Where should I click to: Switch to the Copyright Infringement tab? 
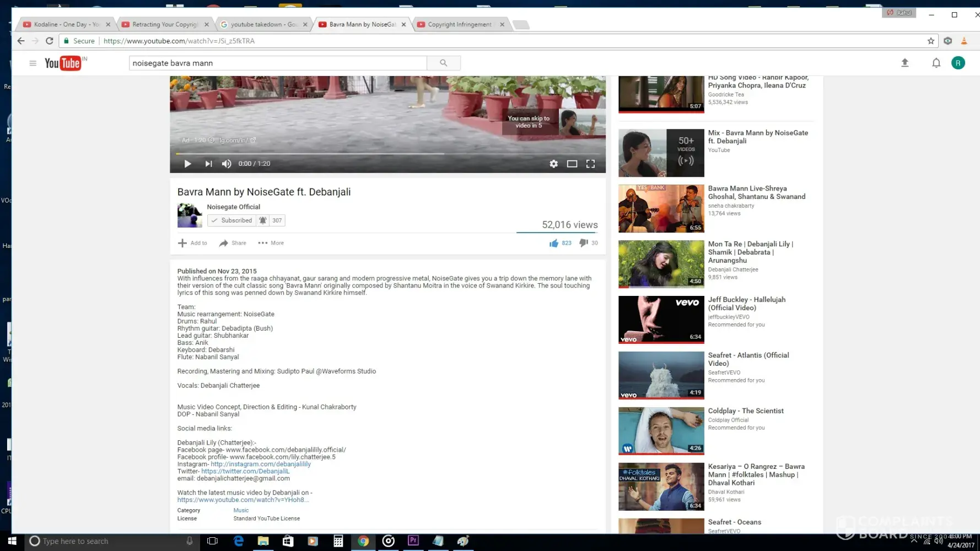459,24
